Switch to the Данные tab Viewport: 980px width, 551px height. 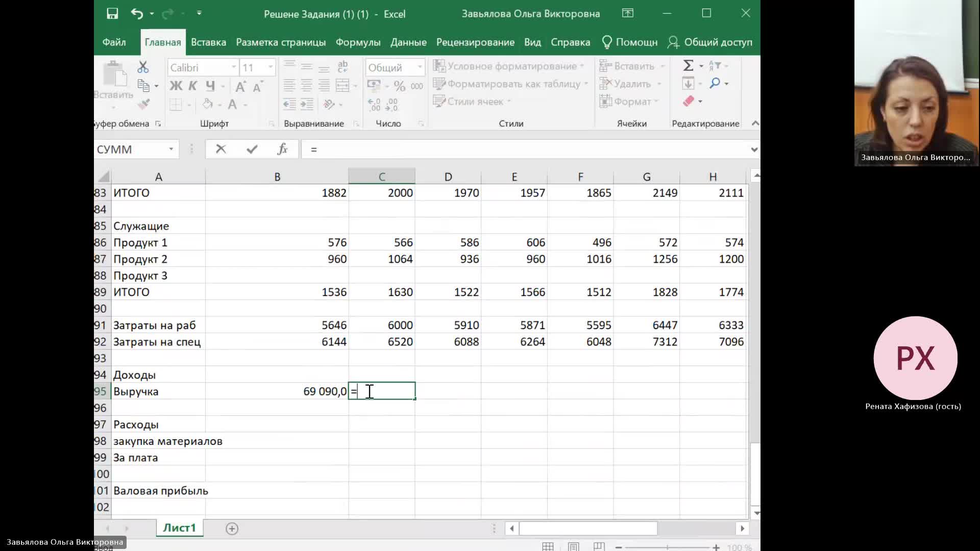pos(408,42)
